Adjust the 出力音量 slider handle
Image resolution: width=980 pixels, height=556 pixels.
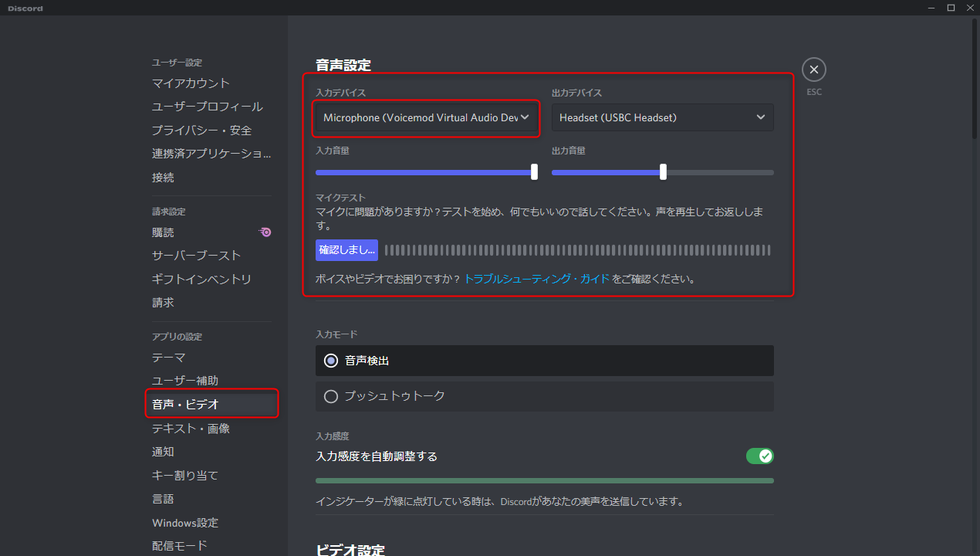663,172
